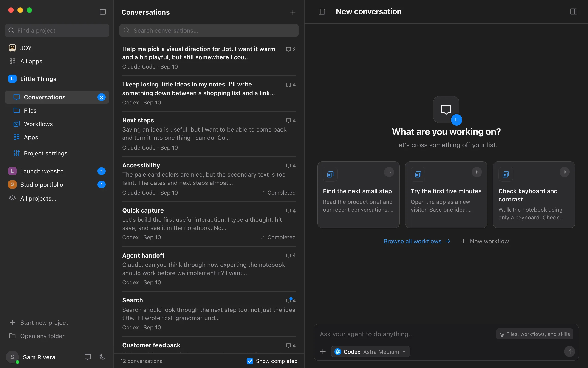
Task: Open the Next steps conversation
Action: 209,134
